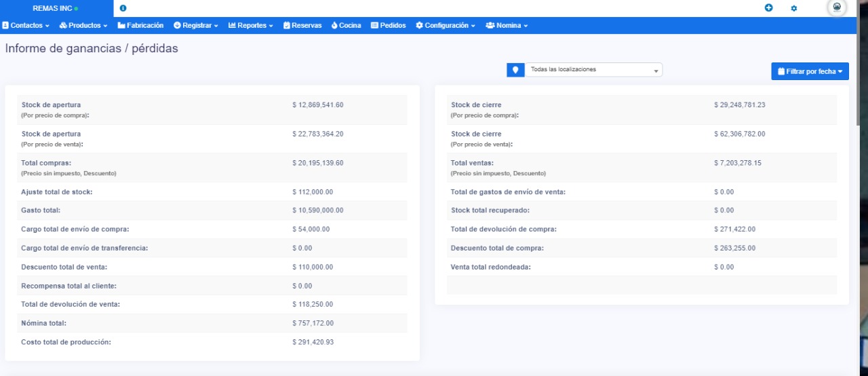This screenshot has width=868, height=376.
Task: Click Stock total recuperado label
Action: click(x=490, y=210)
